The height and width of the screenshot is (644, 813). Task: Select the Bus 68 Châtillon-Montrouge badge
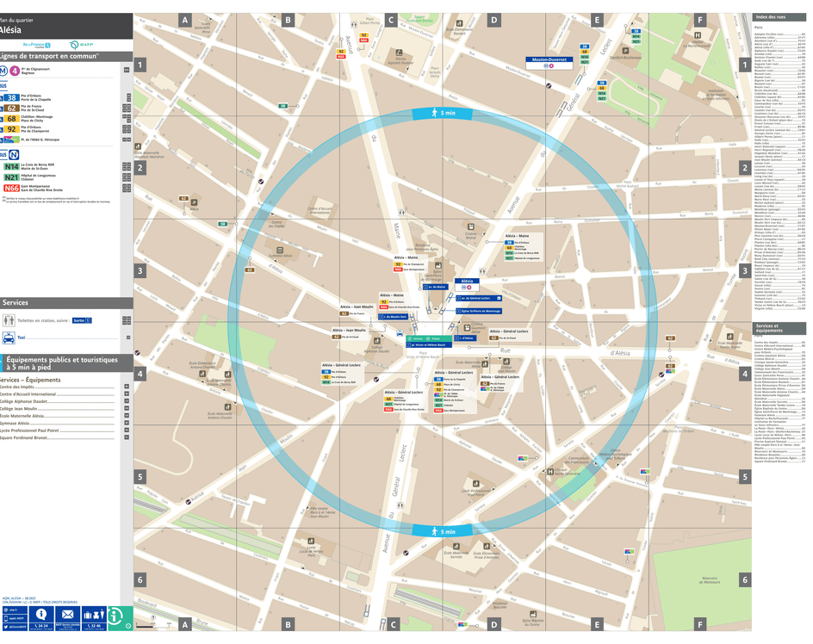[11, 118]
